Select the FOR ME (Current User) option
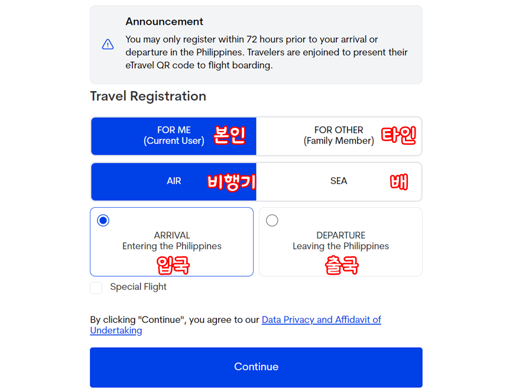The height and width of the screenshot is (392, 532). 173,136
